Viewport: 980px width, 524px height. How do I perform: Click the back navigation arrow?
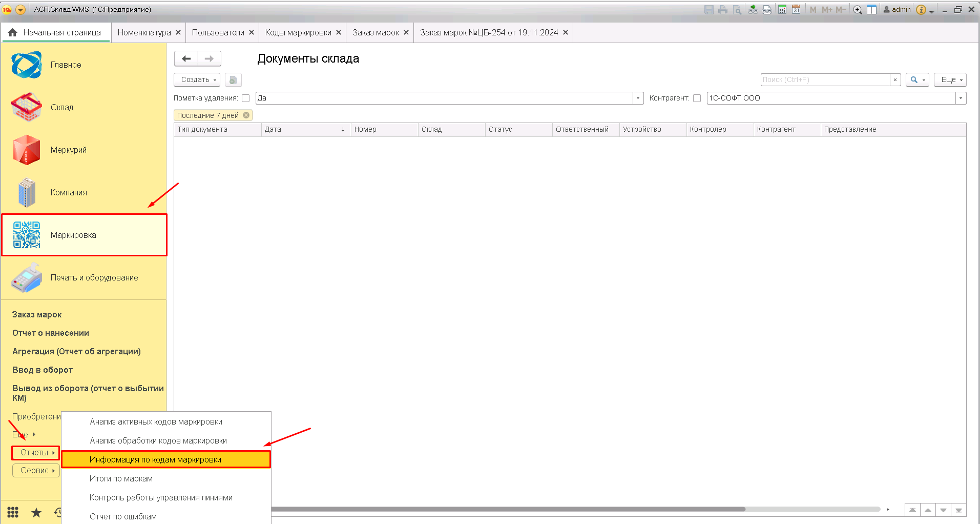pyautogui.click(x=186, y=59)
